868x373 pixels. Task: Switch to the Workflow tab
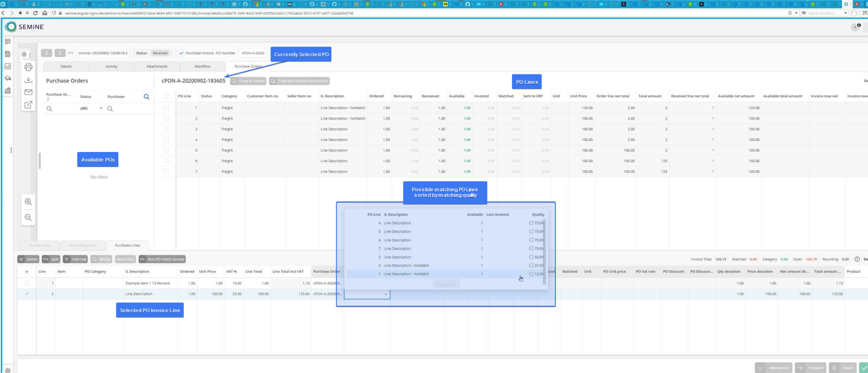[202, 66]
